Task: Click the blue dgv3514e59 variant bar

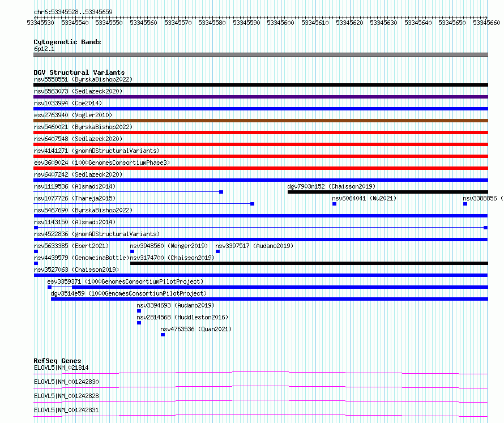Action: tap(270, 299)
